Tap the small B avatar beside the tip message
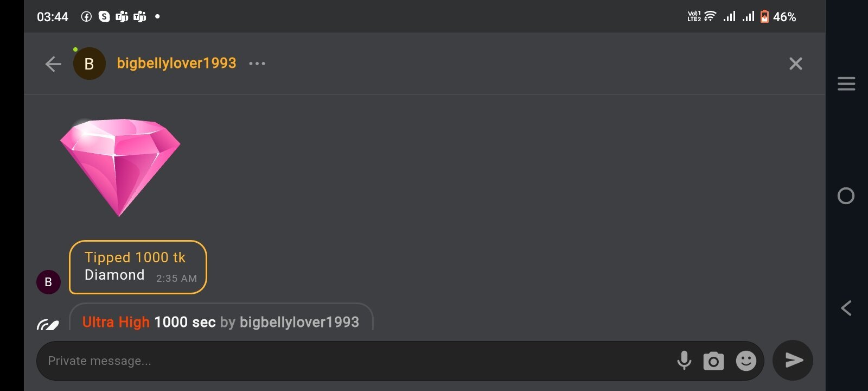This screenshot has width=868, height=391. click(48, 282)
